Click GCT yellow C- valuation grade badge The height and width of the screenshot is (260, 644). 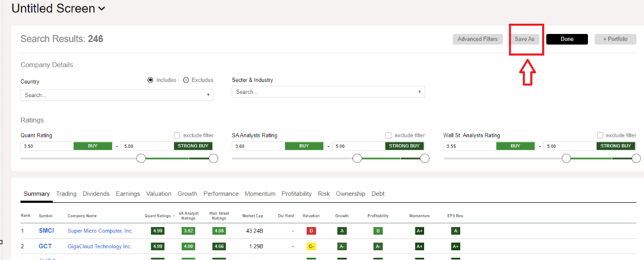[311, 247]
